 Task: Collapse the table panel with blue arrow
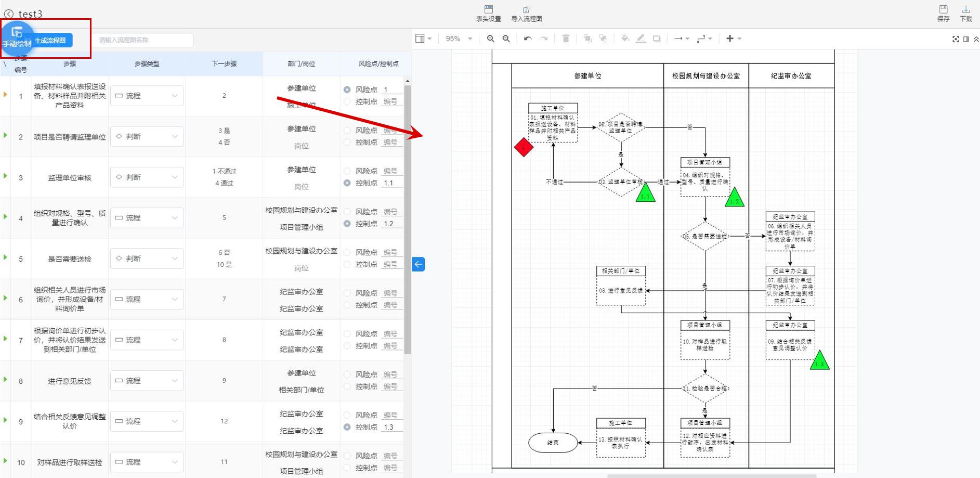pyautogui.click(x=418, y=265)
